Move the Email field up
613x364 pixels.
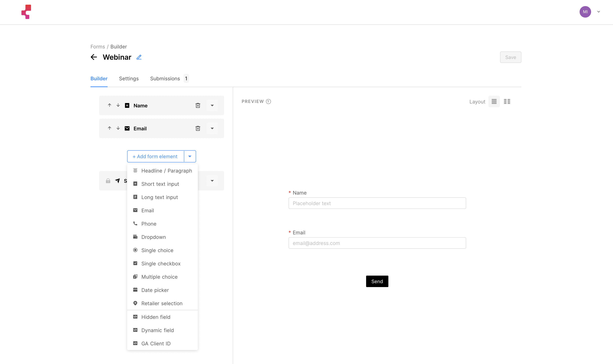110,128
